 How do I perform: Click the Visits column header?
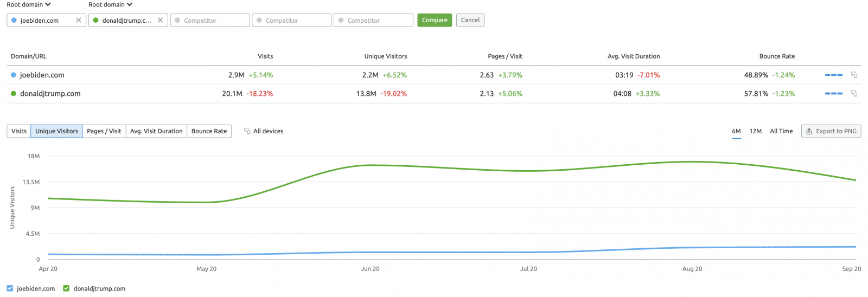point(265,56)
